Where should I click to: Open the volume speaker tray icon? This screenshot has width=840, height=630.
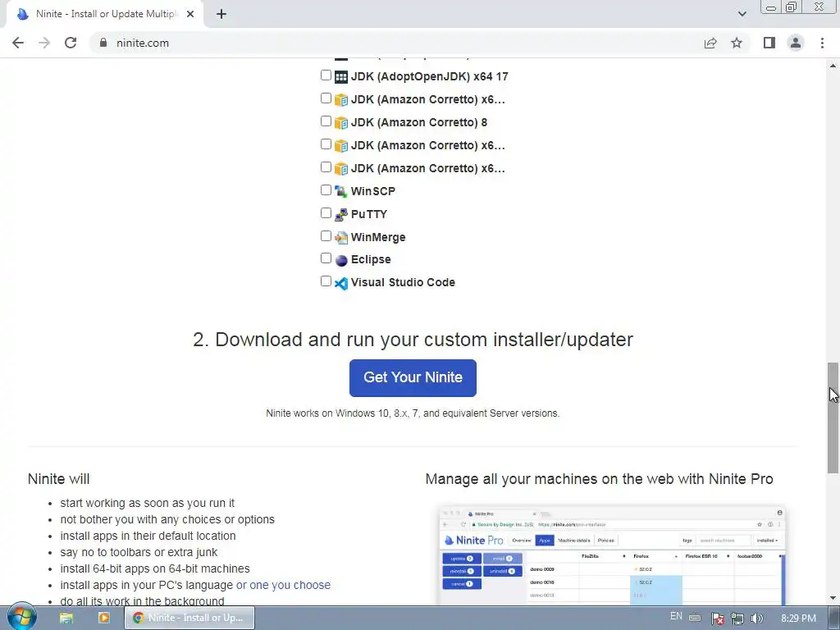[756, 619]
